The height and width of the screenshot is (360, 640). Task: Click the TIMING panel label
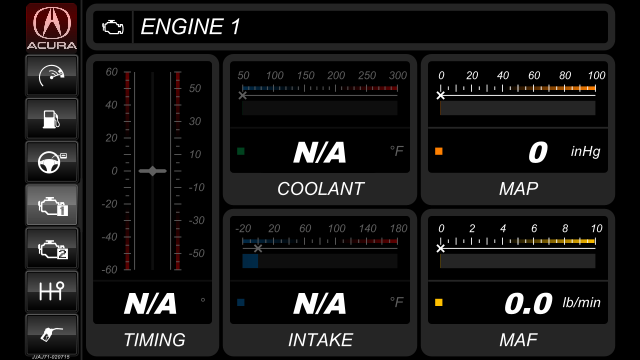click(x=154, y=340)
